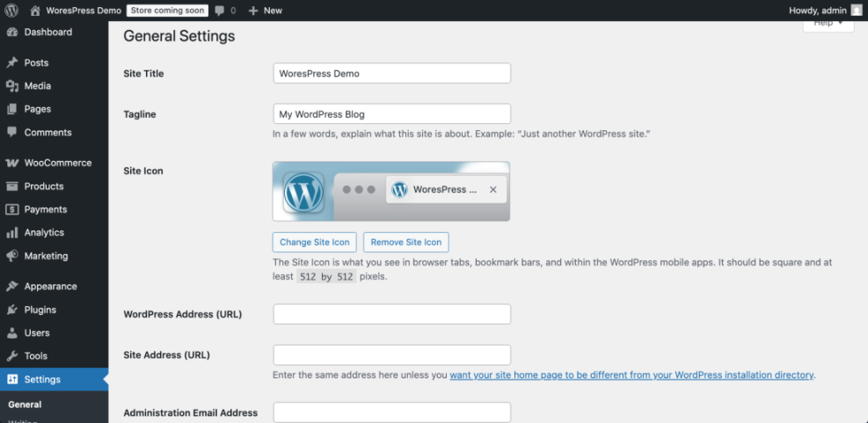Click the Settings sliders icon

point(12,379)
